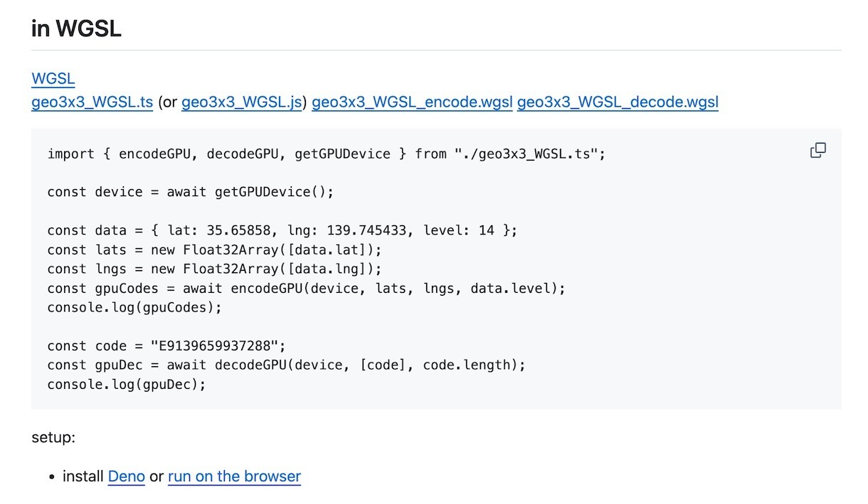Click the "const gpuCodes" encodeGPU line
The image size is (868, 504).
click(x=306, y=288)
